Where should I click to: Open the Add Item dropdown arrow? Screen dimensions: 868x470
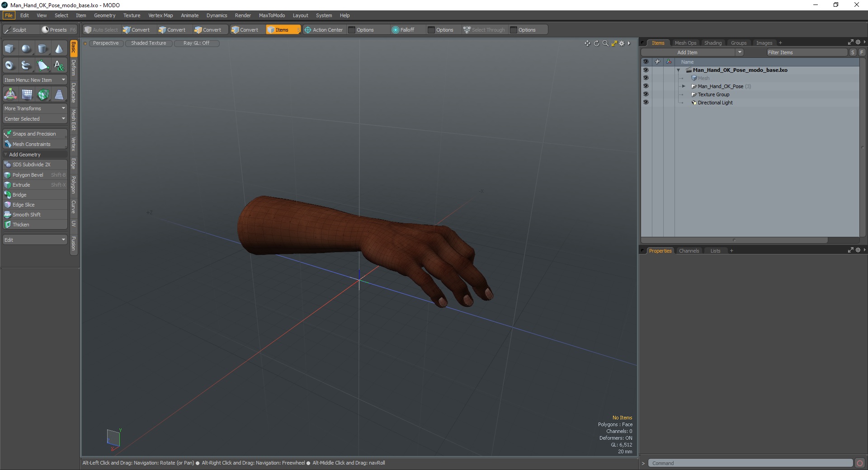[740, 52]
